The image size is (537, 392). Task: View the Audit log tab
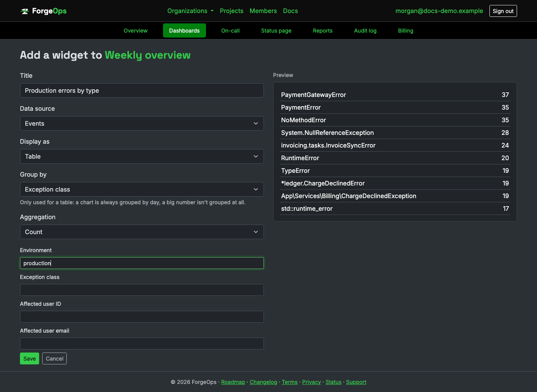[x=365, y=31]
